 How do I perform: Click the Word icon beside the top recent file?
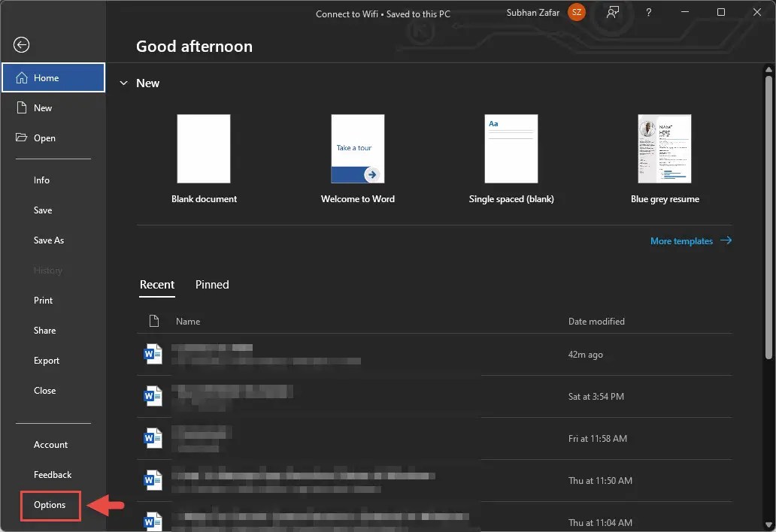click(x=153, y=354)
